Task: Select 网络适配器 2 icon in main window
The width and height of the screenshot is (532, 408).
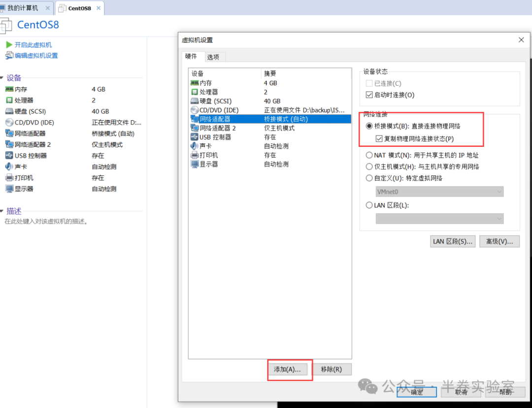Action: (x=9, y=144)
